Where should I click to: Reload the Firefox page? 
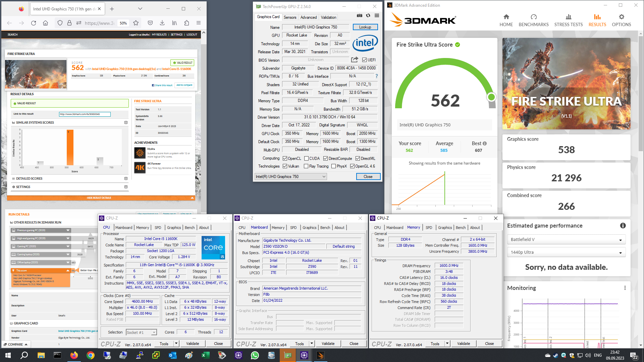coord(34,23)
